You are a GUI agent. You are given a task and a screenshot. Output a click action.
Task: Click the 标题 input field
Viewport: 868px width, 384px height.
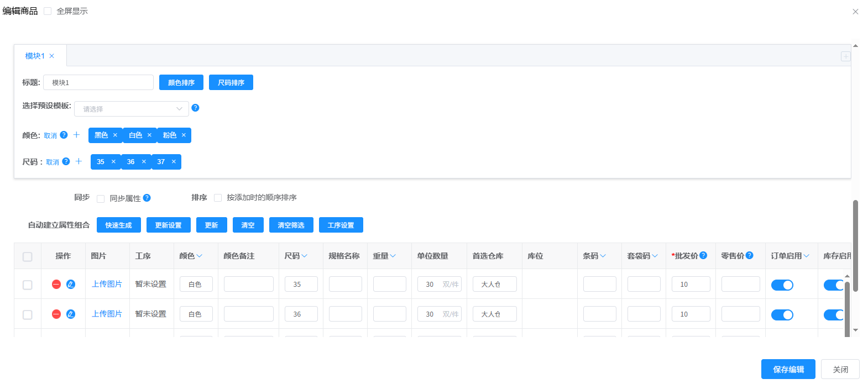98,82
